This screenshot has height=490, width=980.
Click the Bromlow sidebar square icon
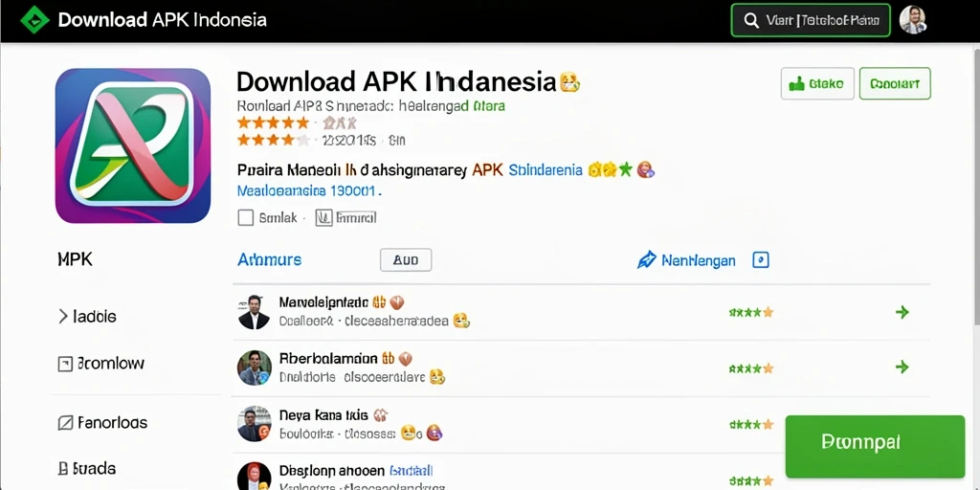click(x=65, y=364)
